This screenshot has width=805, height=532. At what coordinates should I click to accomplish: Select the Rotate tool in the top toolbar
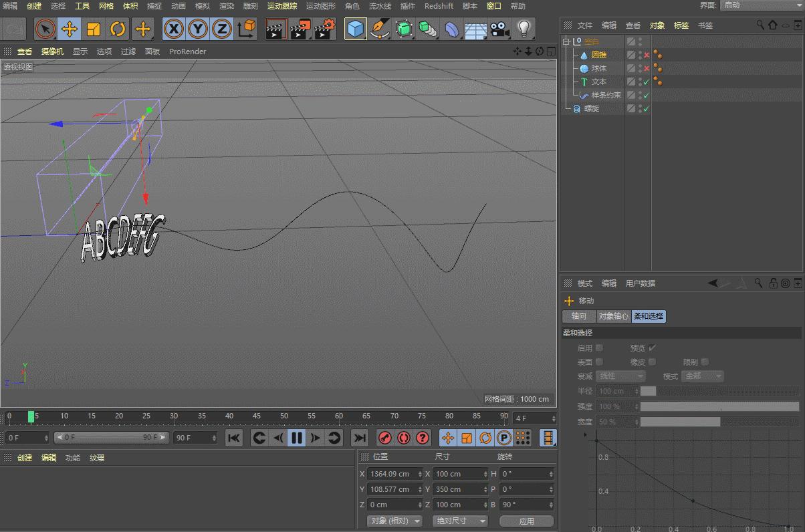(x=118, y=29)
